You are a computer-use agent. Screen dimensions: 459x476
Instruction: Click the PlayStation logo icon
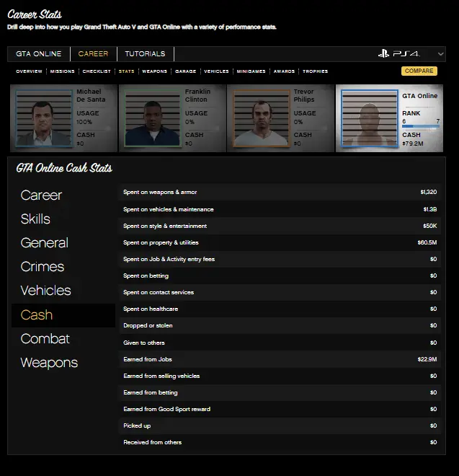pyautogui.click(x=383, y=54)
